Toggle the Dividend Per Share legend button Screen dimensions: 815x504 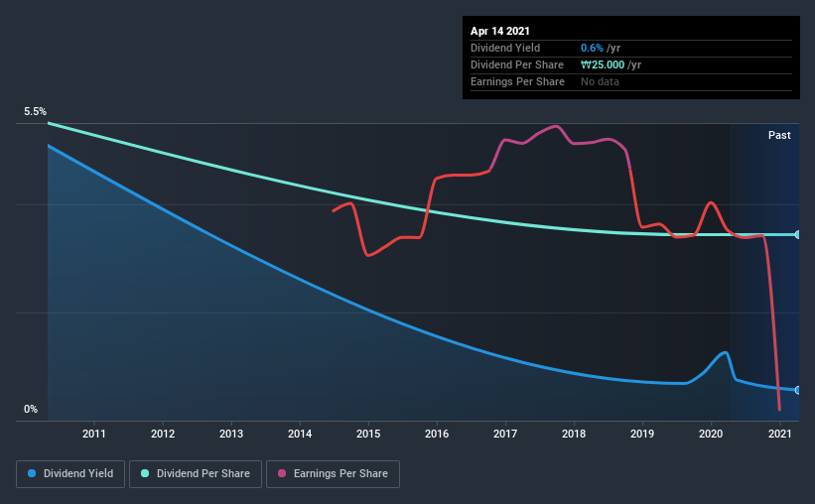click(196, 474)
